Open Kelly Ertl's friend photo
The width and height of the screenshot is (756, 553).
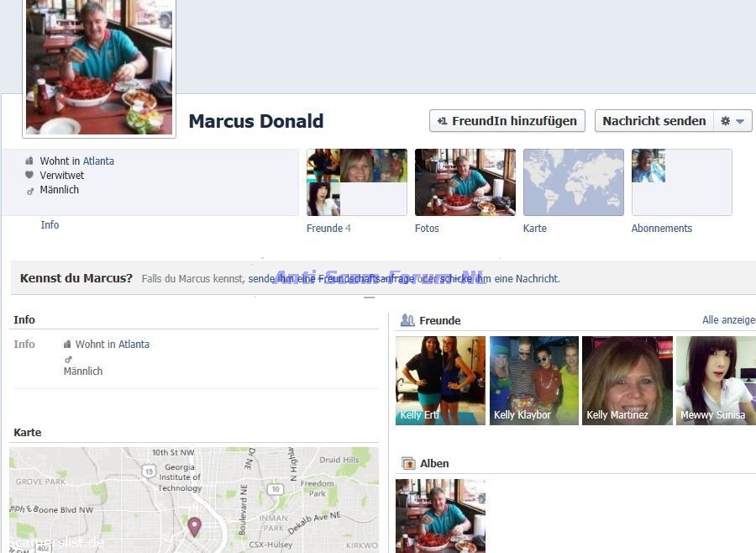pyautogui.click(x=440, y=380)
